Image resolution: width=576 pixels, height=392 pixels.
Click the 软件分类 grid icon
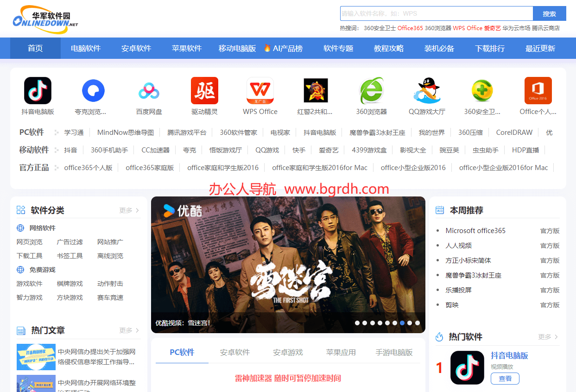click(21, 210)
